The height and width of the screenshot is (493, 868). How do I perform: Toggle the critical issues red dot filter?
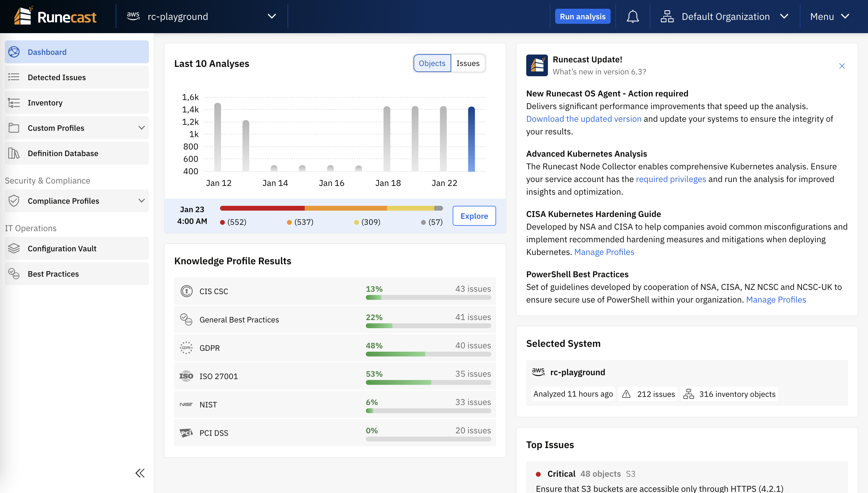tap(223, 222)
